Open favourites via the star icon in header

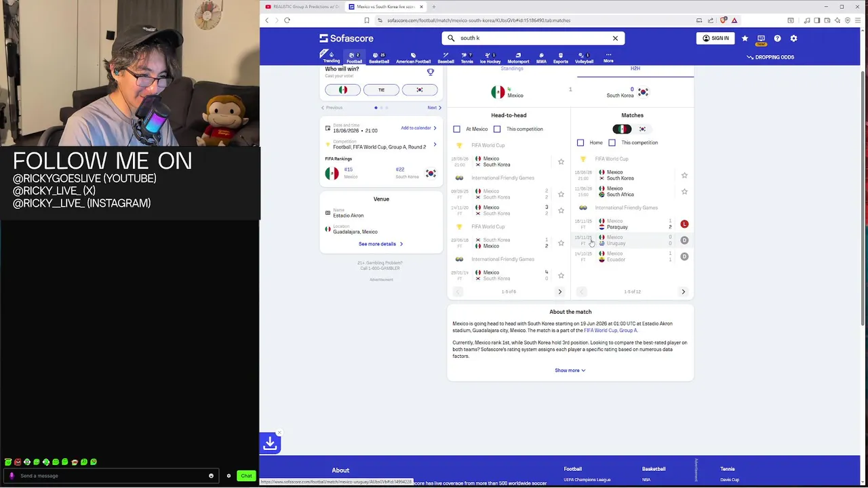(x=745, y=39)
